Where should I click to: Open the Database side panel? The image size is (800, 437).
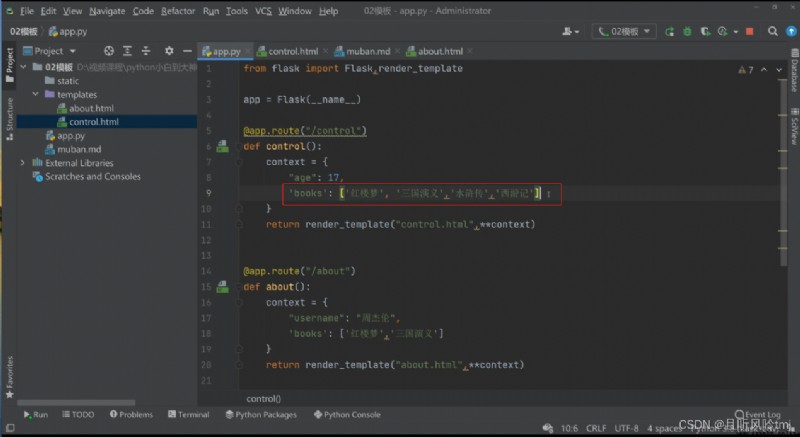[x=794, y=70]
